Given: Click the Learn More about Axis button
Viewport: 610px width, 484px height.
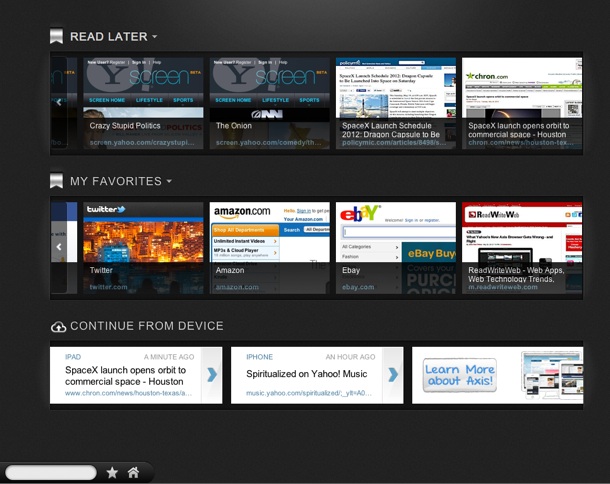Looking at the screenshot, I should coord(459,375).
